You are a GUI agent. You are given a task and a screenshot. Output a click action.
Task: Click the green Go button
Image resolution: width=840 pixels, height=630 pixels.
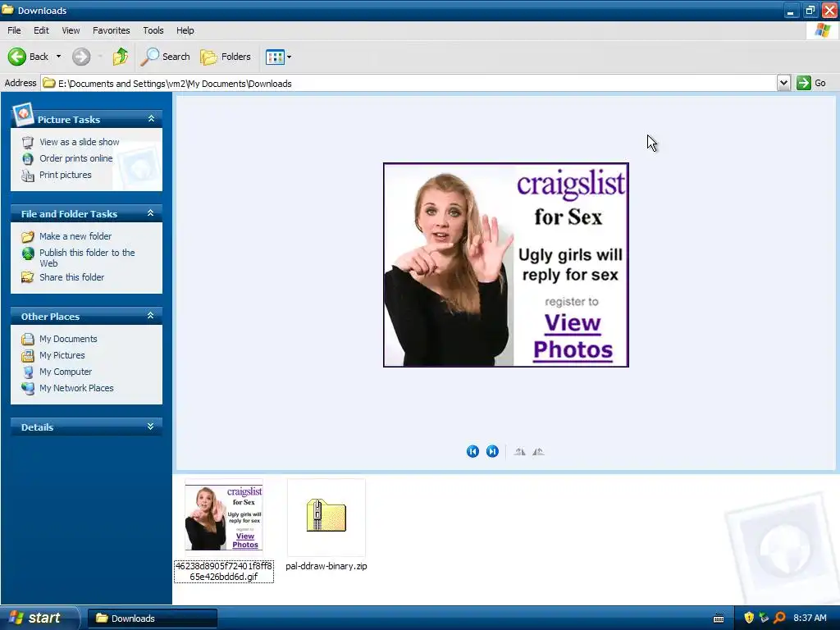(x=811, y=83)
